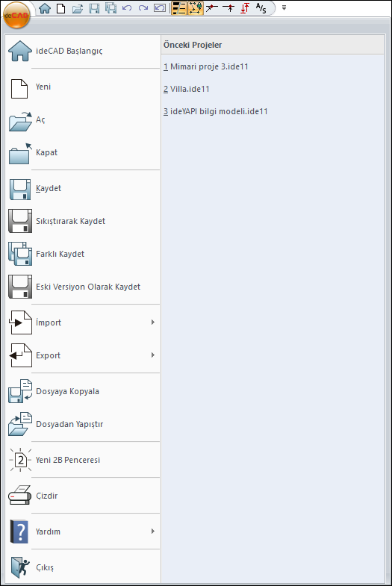392x586 pixels.
Task: Click the Çıkış exit door icon
Action: click(x=20, y=567)
